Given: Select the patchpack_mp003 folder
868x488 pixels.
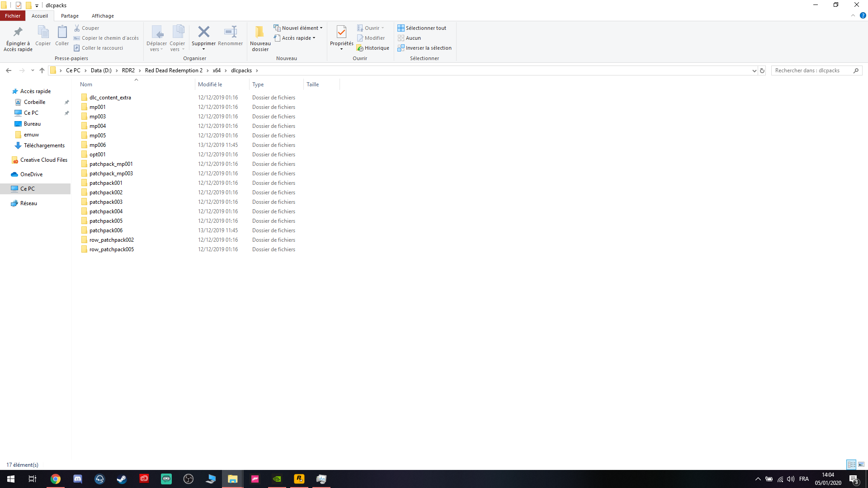Looking at the screenshot, I should pyautogui.click(x=111, y=174).
